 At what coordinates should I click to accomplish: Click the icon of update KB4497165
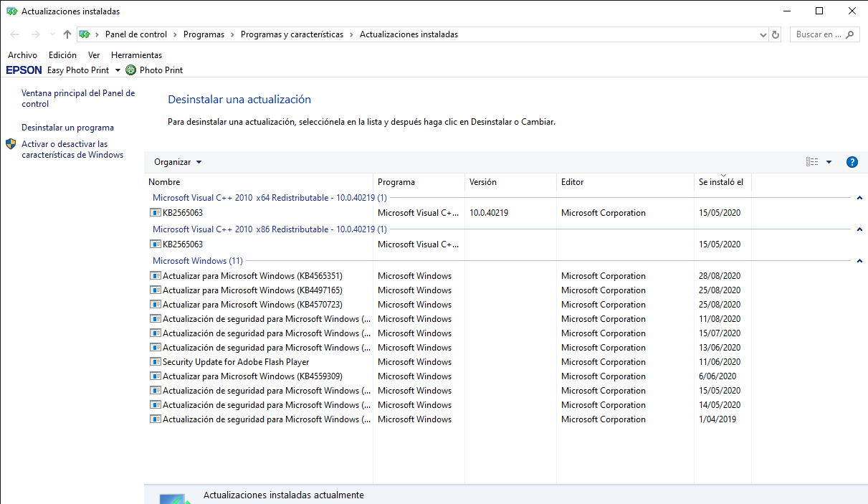pos(156,290)
